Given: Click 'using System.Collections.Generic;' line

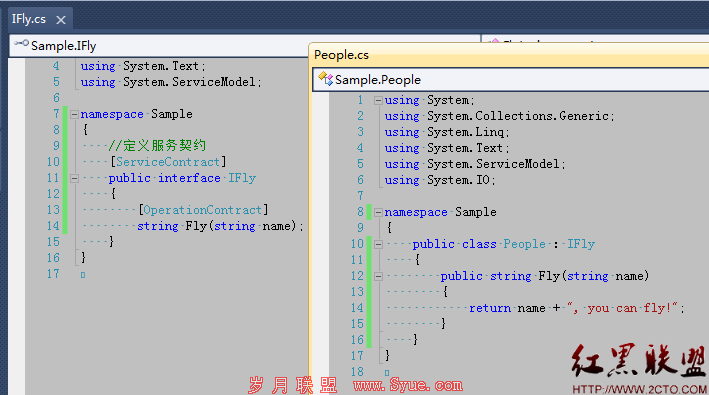Looking at the screenshot, I should (500, 116).
